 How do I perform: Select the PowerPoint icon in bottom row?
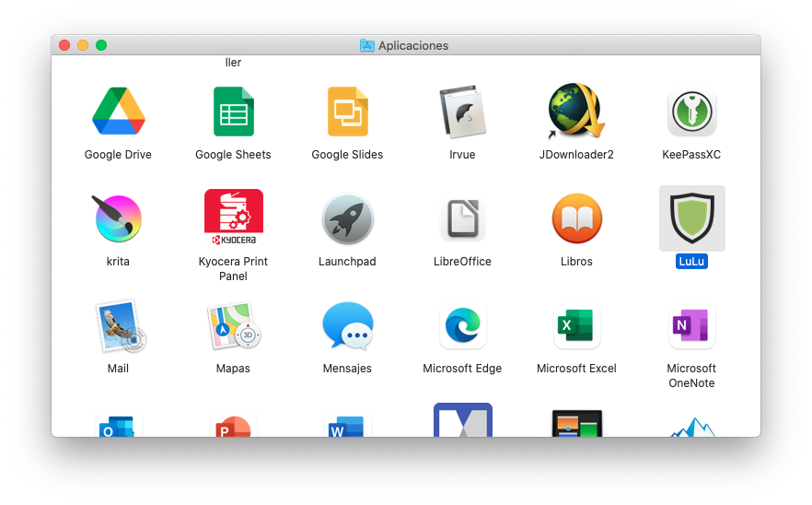pyautogui.click(x=234, y=424)
